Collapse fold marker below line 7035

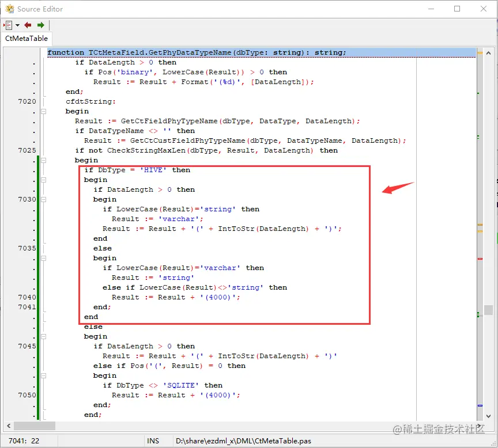(x=43, y=259)
